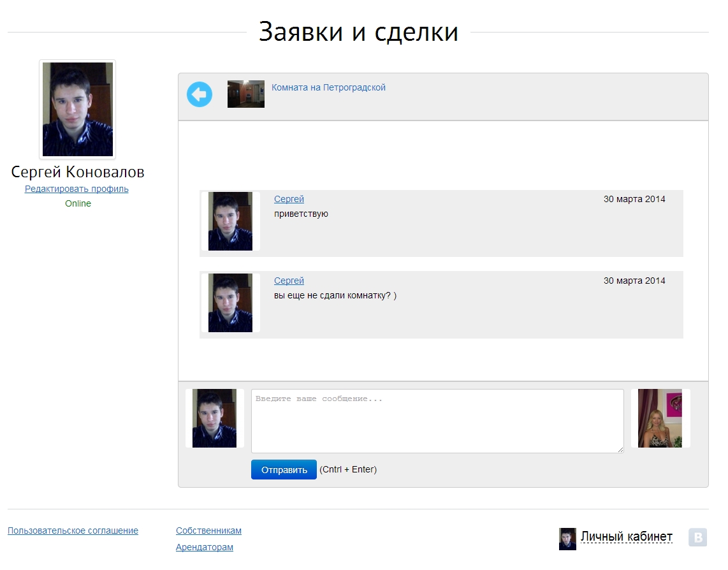Click the date of 'вы еще не сдали комнатку' message
This screenshot has height=570, width=728.
coord(634,281)
